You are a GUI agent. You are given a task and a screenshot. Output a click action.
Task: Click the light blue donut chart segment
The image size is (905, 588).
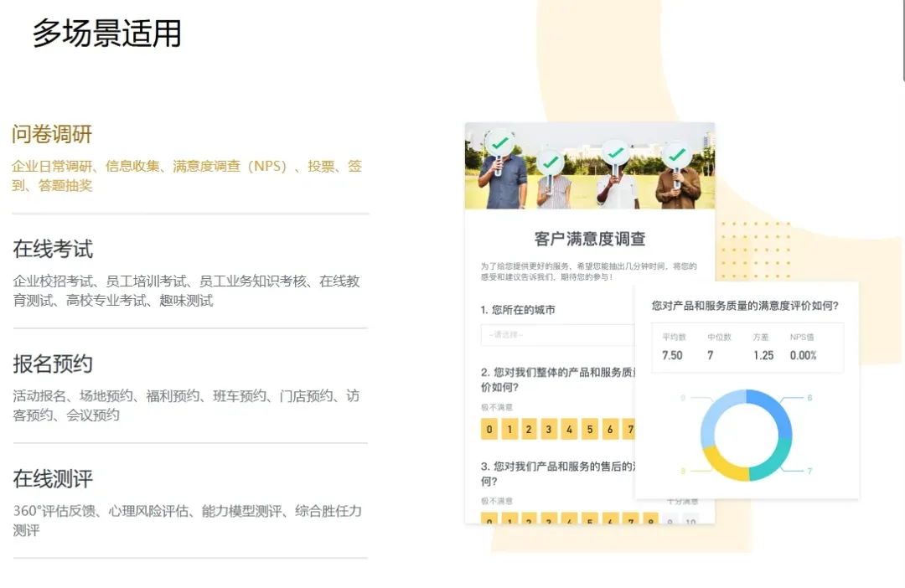coord(716,412)
